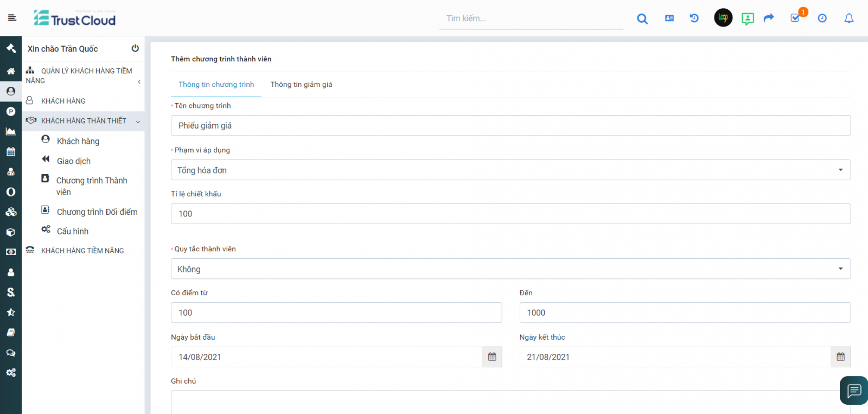868x414 pixels.
Task: Toggle the hamburger menu sidebar icon
Action: 12,18
